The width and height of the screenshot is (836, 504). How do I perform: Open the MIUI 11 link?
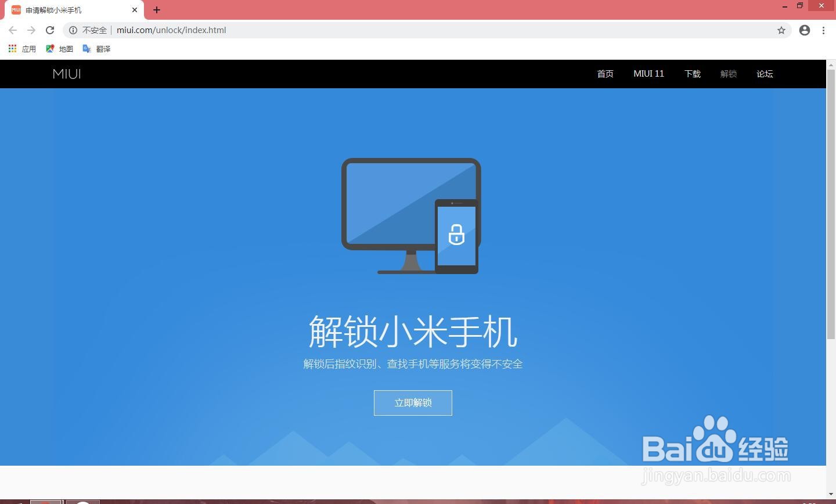coord(648,74)
